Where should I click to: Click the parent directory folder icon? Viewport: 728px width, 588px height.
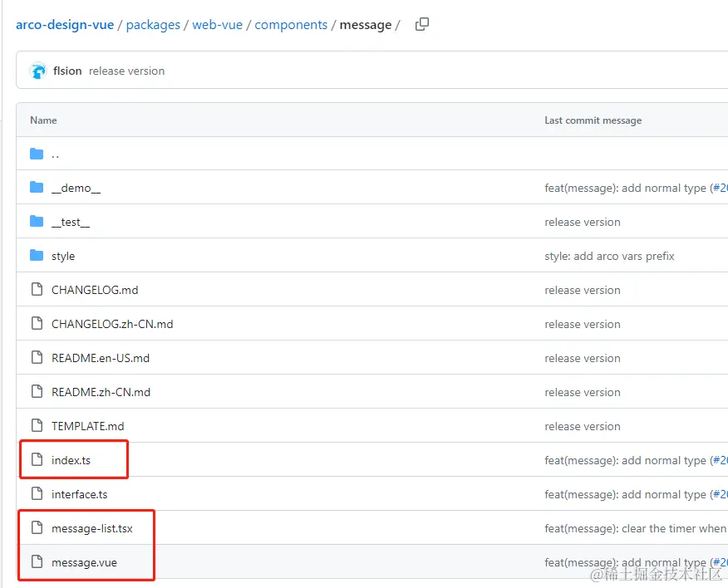click(x=37, y=154)
